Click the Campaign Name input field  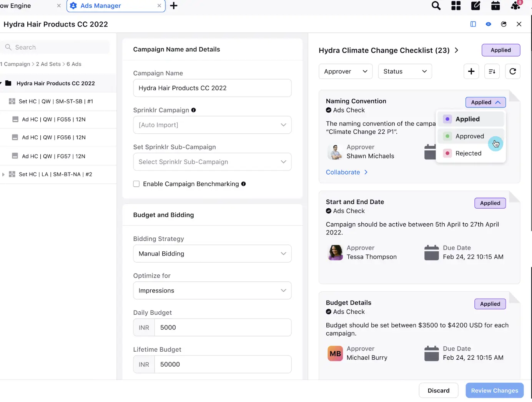coord(212,88)
